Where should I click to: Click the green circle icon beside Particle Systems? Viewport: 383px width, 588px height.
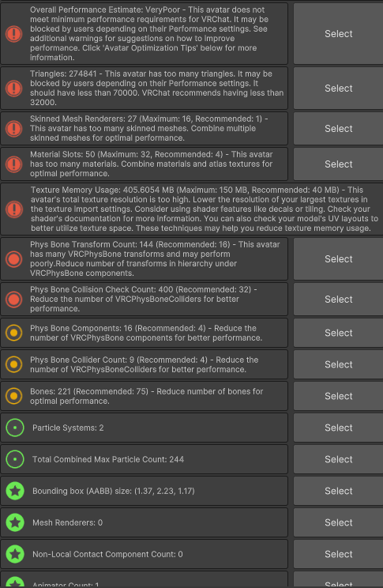click(15, 428)
